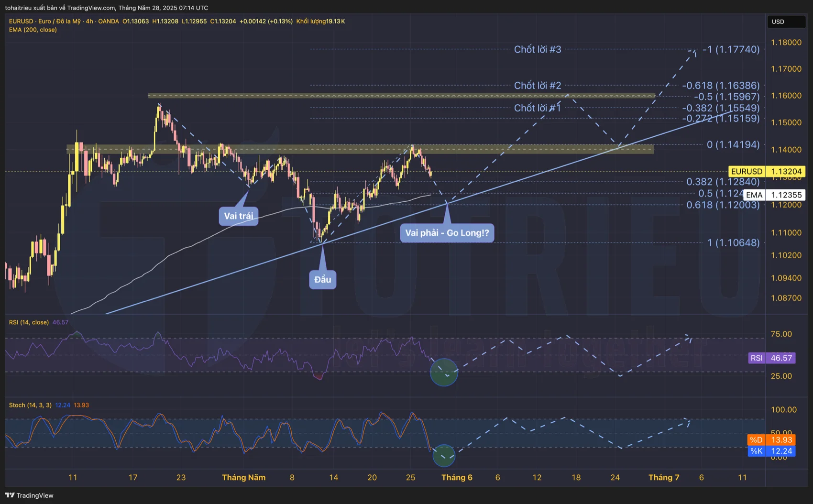
Task: Click the 75.00 level on RSI scale
Action: (x=781, y=334)
